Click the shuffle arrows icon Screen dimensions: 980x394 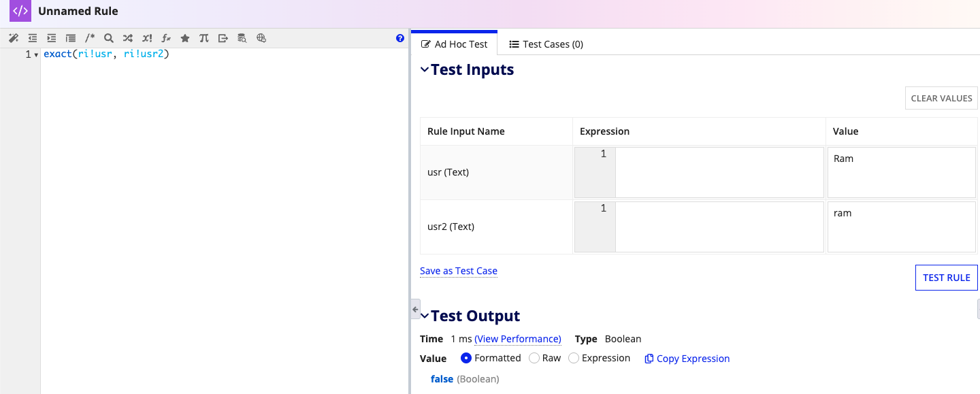tap(128, 39)
